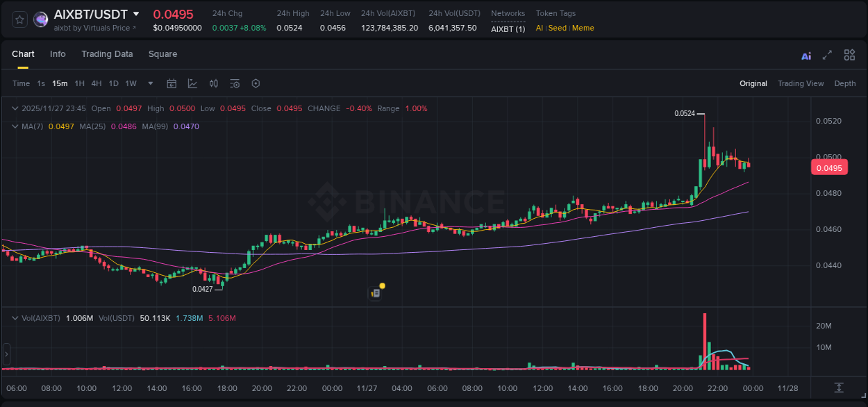Toggle the favorite star for AIXBT/USDT
This screenshot has height=407, width=868.
click(x=19, y=19)
